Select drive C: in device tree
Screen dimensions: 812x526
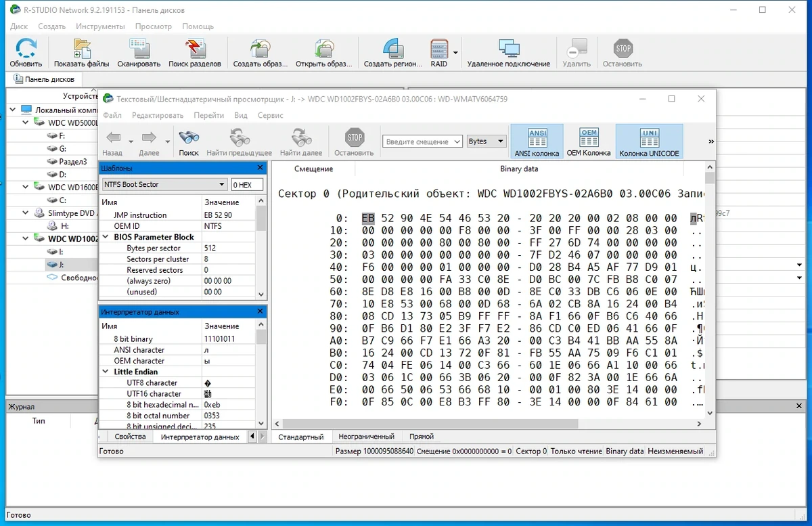click(x=55, y=200)
